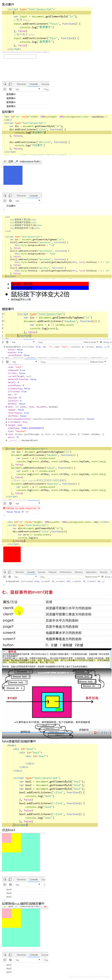Click the keyCode: 75 property row

click(x=15, y=398)
